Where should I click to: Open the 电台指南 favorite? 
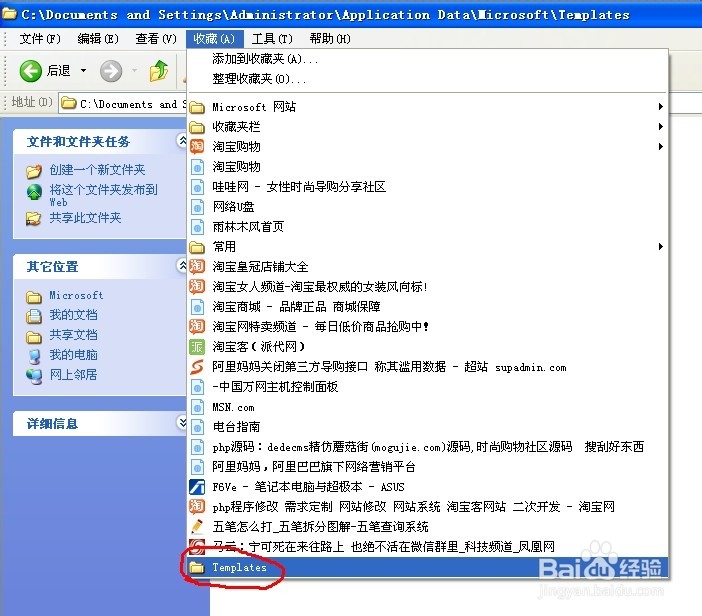pos(236,427)
